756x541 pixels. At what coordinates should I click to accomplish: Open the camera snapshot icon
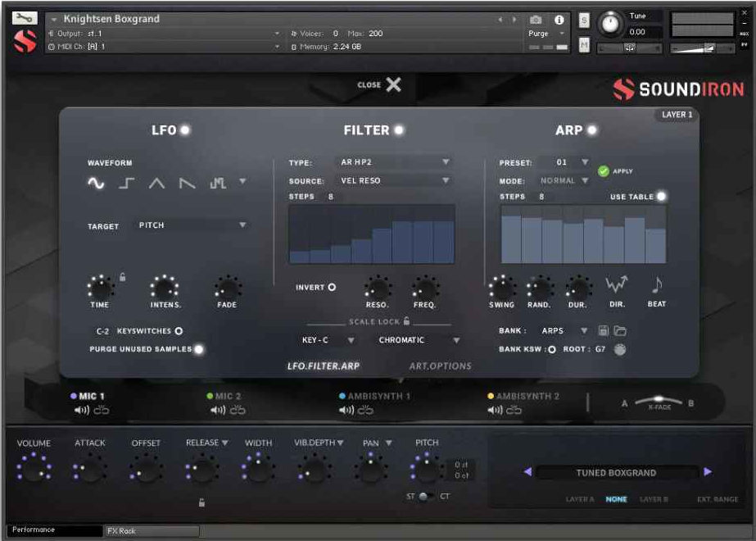coord(536,20)
